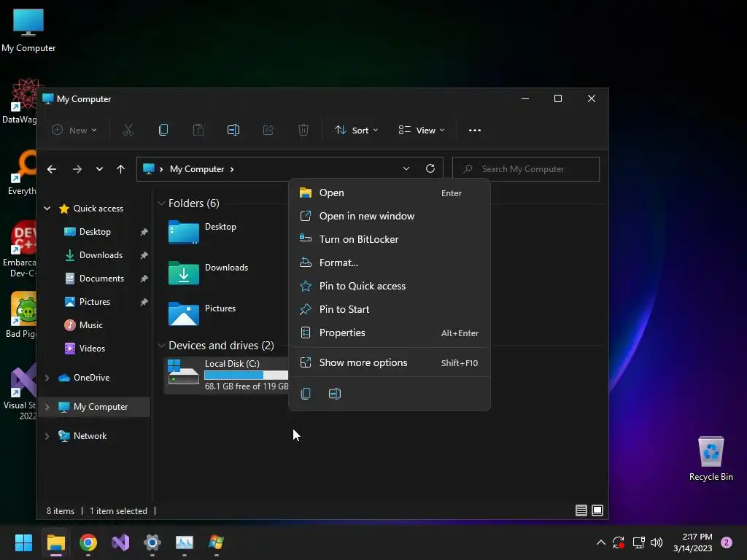Open Google Chrome from the taskbar
The image size is (747, 560).
(88, 542)
